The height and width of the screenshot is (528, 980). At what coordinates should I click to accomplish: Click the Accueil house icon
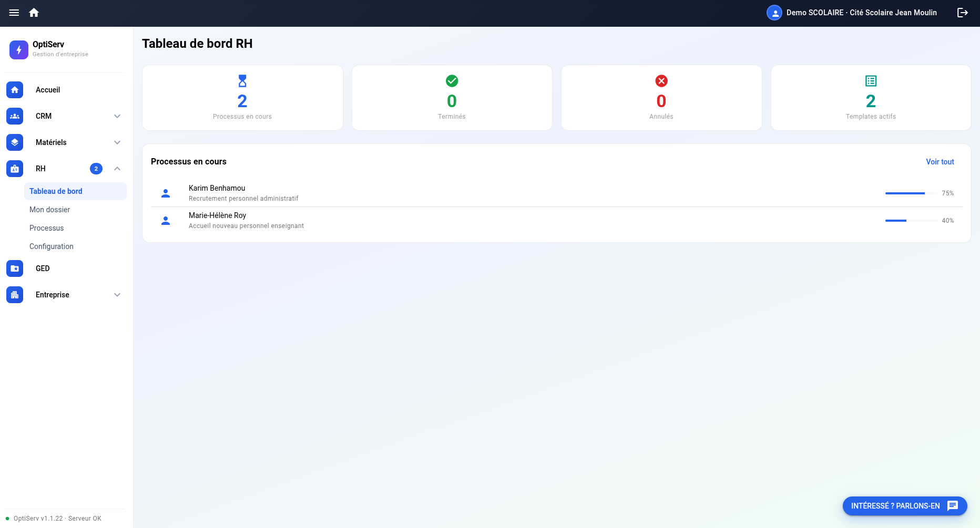coord(15,90)
